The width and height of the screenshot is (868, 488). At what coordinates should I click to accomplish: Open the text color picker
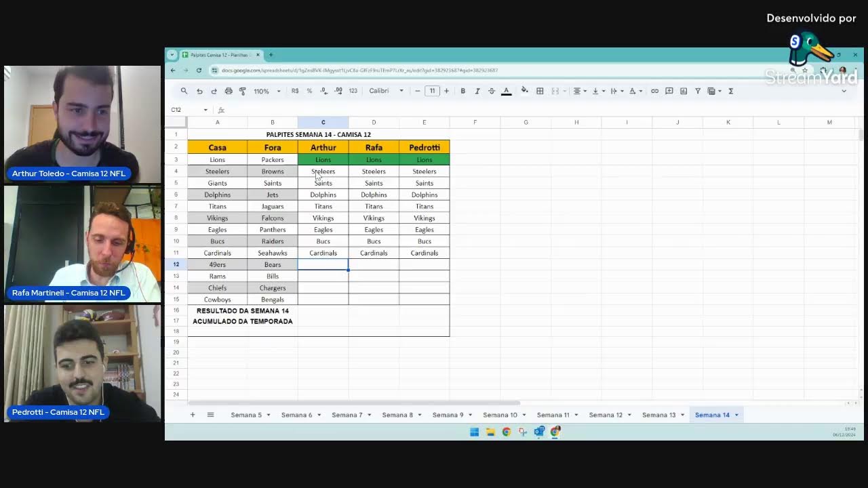(506, 91)
